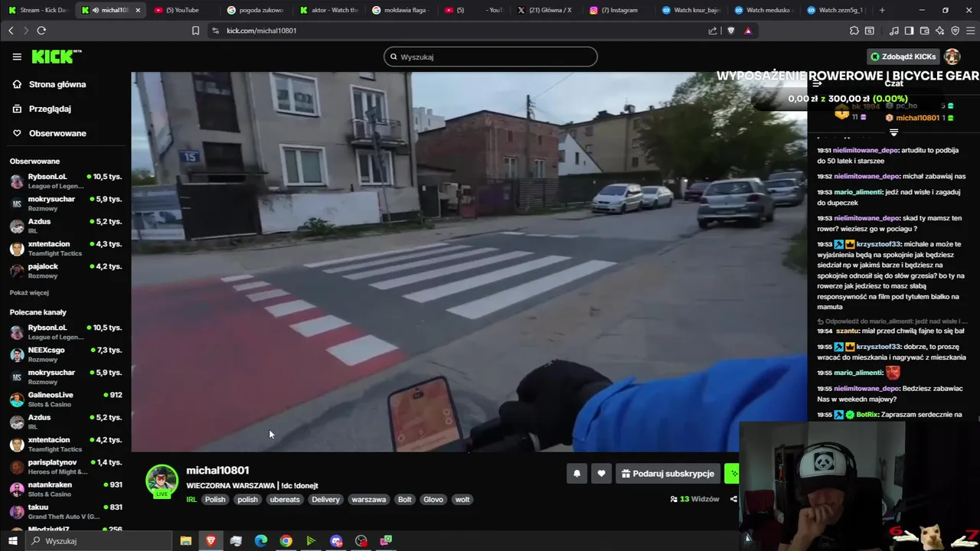Switch to the pogoda zukowo tab
Viewport: 980px width, 551px height.
pos(255,10)
